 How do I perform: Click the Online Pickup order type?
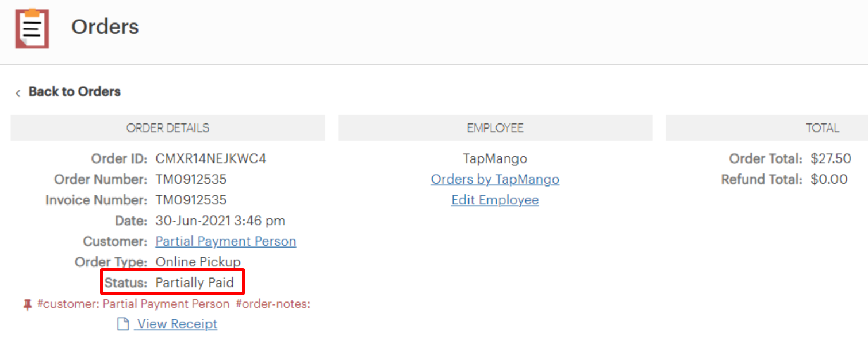point(198,262)
